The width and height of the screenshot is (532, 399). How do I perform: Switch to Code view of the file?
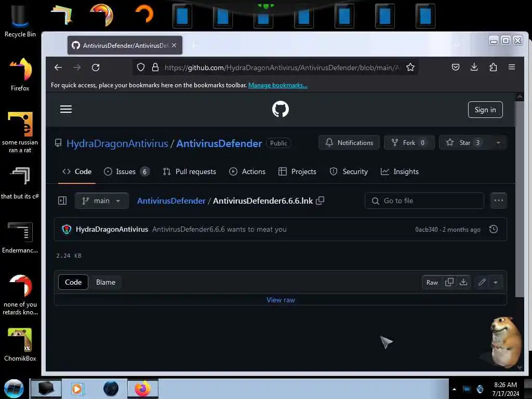pyautogui.click(x=73, y=282)
